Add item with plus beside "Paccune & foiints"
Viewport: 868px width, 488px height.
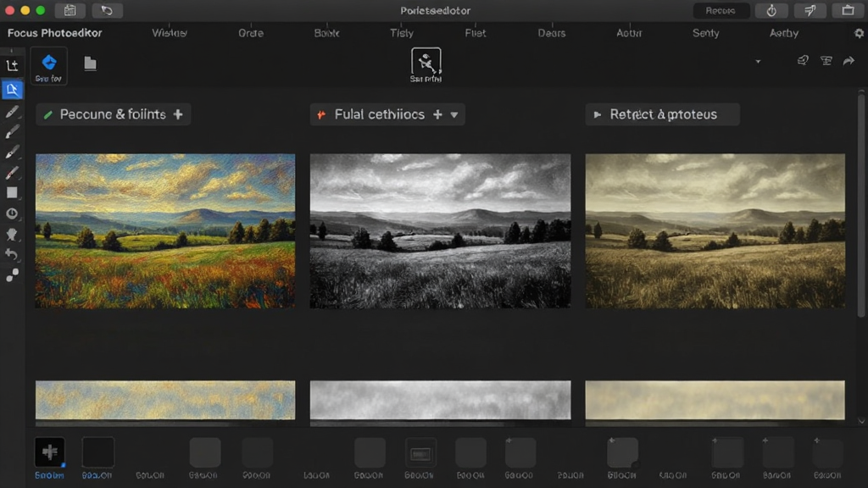point(178,114)
